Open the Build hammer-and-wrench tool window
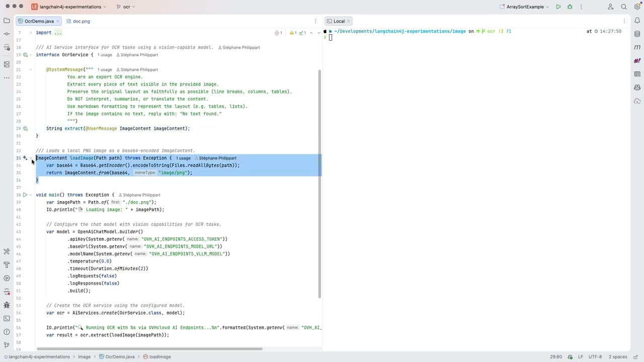Screen dimensions: 644x362 point(7,265)
